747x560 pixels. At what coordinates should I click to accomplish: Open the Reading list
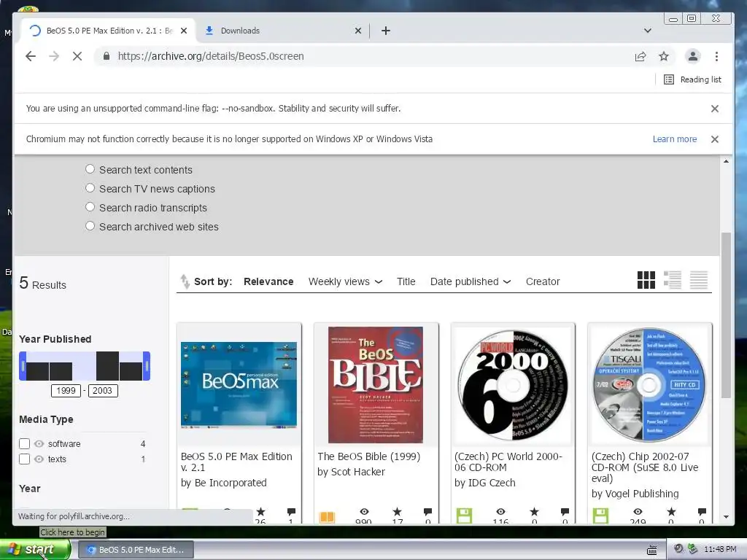coord(693,79)
